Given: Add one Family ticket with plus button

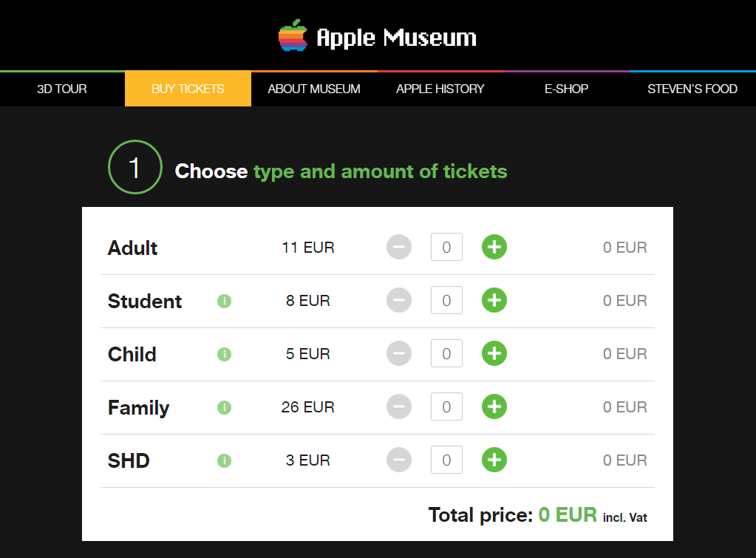Looking at the screenshot, I should tap(494, 407).
